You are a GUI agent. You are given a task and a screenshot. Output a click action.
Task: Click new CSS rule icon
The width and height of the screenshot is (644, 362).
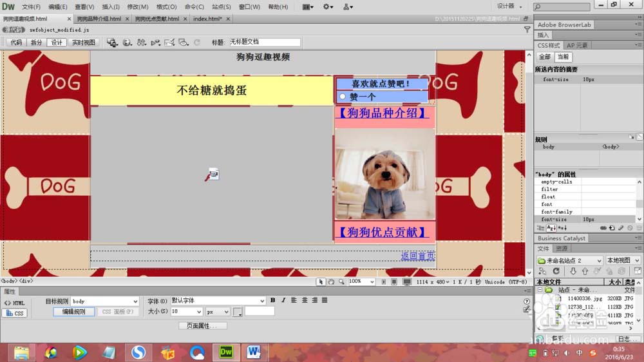pos(612,227)
